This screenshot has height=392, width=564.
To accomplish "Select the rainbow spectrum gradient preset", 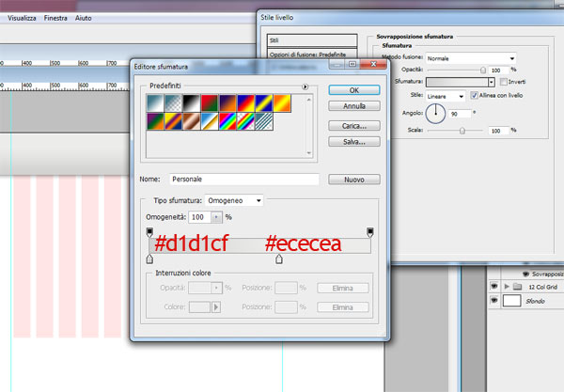I will (x=227, y=121).
